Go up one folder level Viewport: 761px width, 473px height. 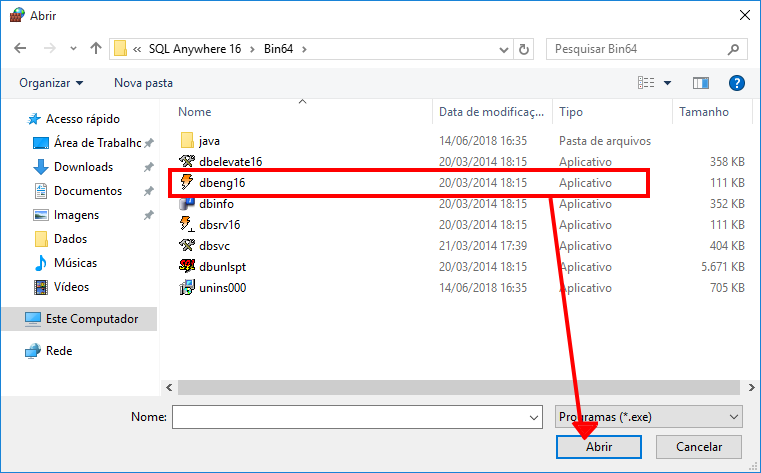(x=96, y=48)
